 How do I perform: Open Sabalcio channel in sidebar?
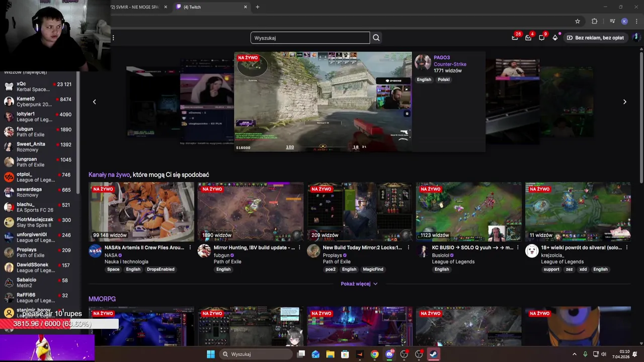tap(39, 283)
